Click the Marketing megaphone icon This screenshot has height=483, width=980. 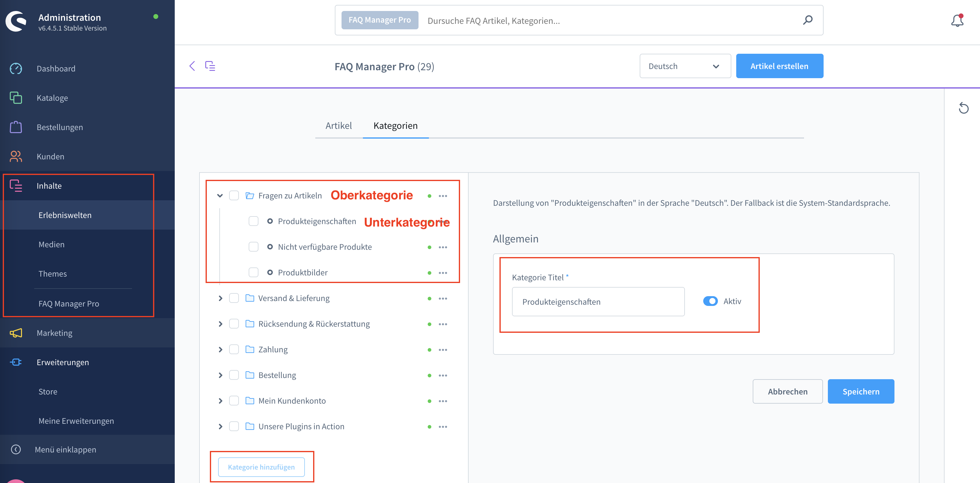point(16,333)
